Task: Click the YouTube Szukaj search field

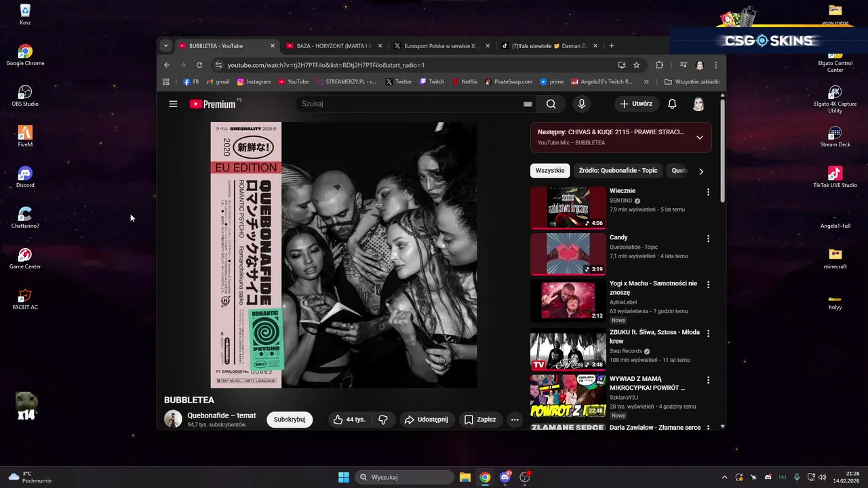Action: (x=411, y=104)
